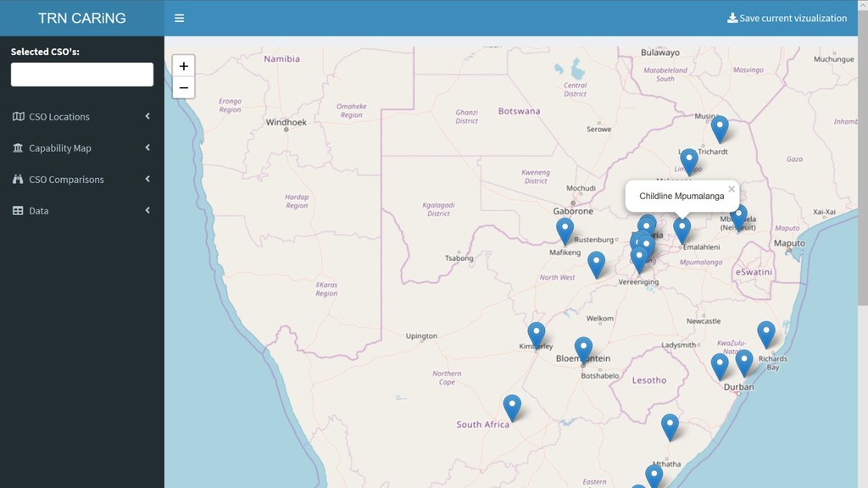Expand the Capability Map chevron

pos(147,147)
